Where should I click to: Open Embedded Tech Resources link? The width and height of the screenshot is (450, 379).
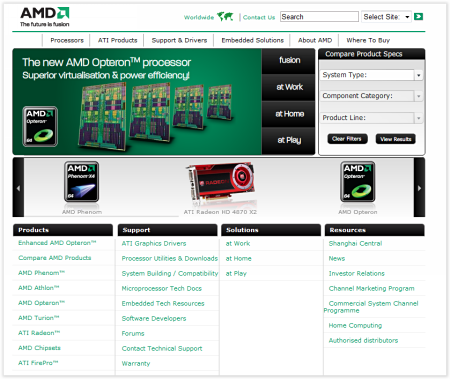click(x=163, y=303)
